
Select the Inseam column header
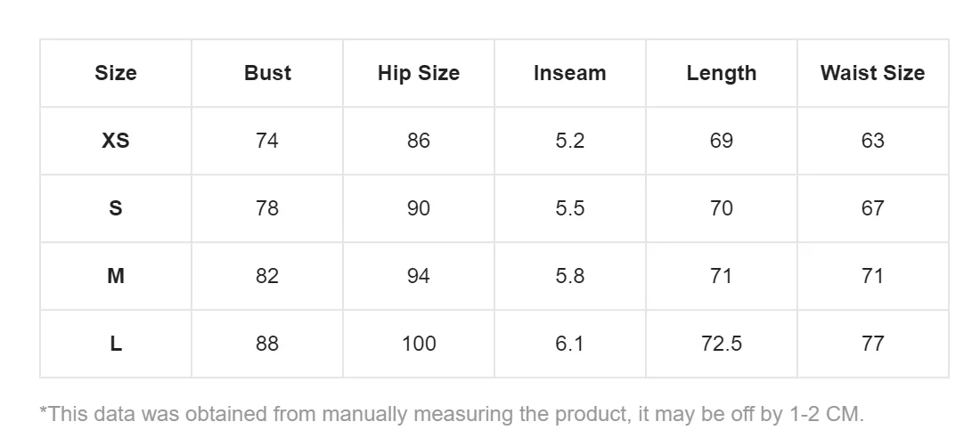click(569, 73)
